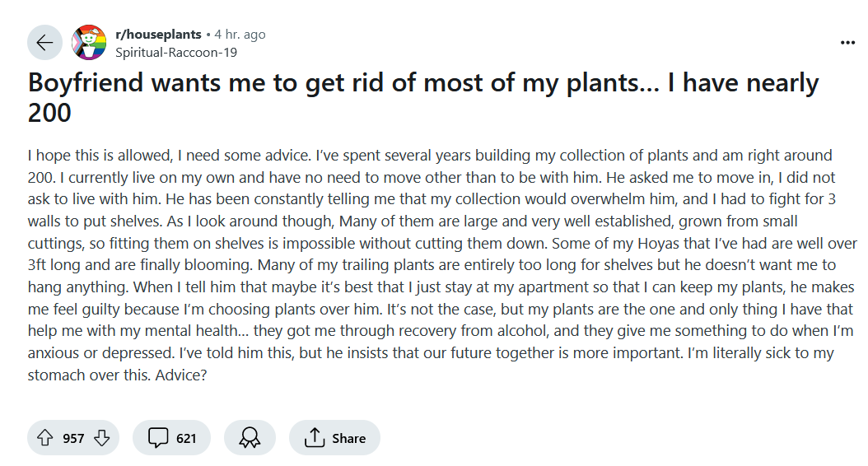Click the '200' on the title's second line
Screen dimensions: 868x466
[49, 113]
